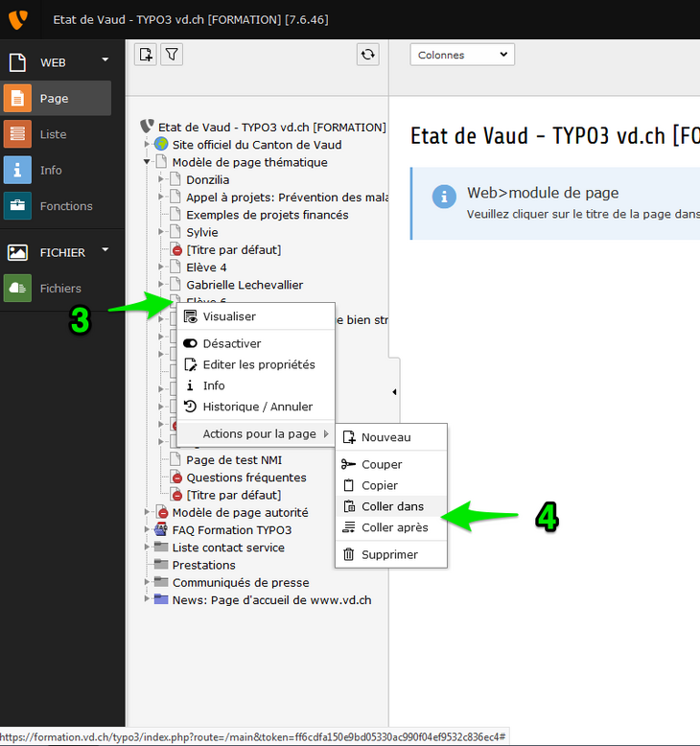Click the page icon next to Donzilia

point(175,179)
